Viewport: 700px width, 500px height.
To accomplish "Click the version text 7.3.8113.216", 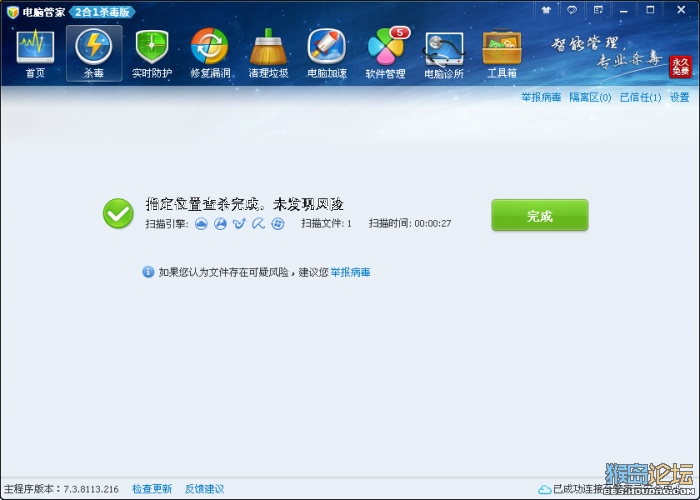I will (x=91, y=489).
